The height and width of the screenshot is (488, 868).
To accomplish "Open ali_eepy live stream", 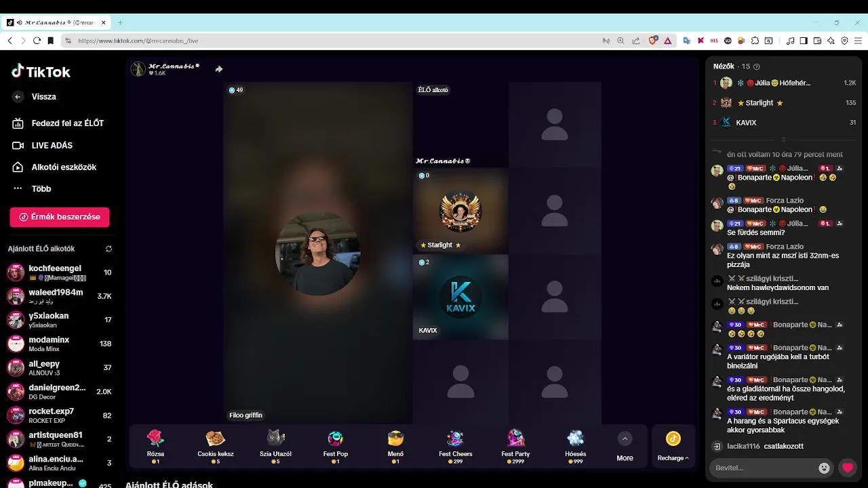I will tap(60, 367).
